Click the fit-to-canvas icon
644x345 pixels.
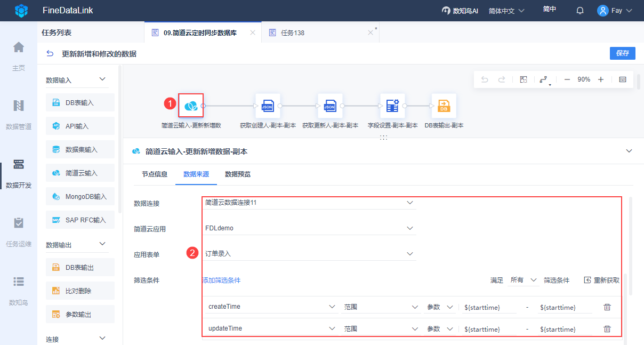(x=524, y=79)
